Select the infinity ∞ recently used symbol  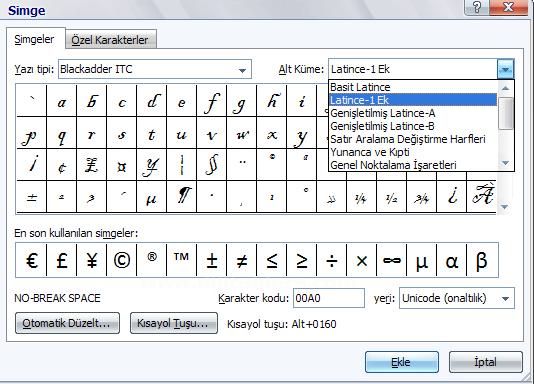point(391,260)
